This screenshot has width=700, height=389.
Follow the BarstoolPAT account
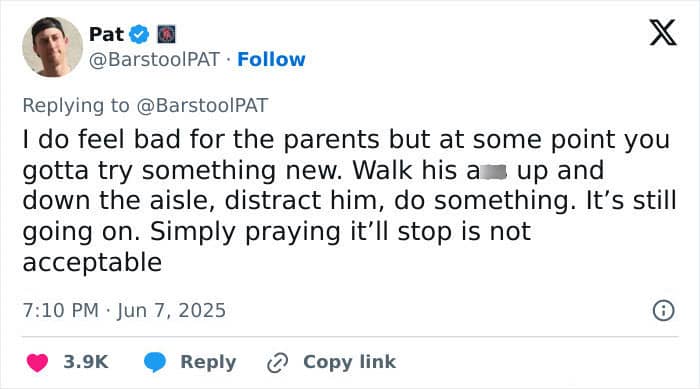click(x=271, y=59)
